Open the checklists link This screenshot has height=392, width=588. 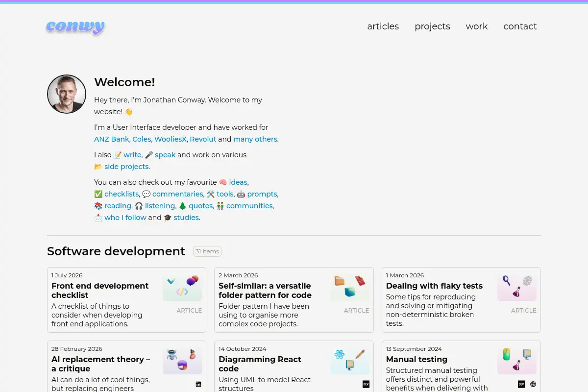point(122,194)
